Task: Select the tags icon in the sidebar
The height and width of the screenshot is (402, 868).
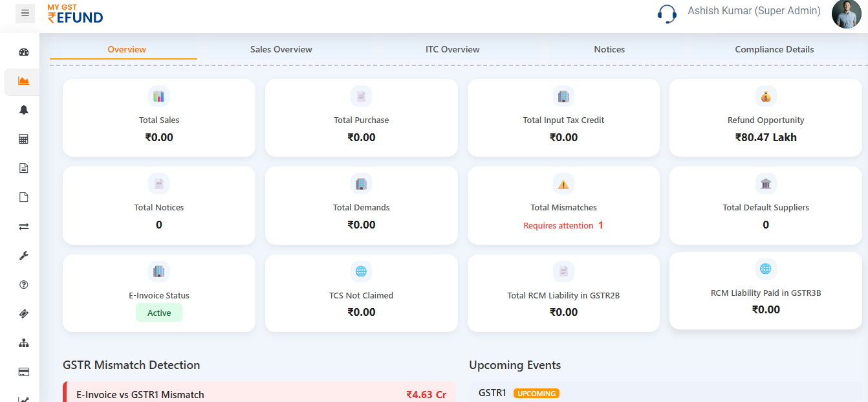Action: click(23, 313)
